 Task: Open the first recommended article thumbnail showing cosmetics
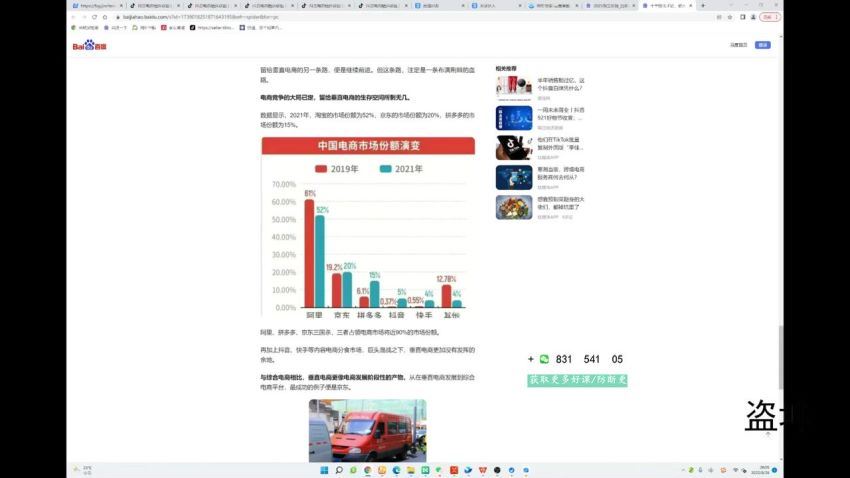[514, 88]
